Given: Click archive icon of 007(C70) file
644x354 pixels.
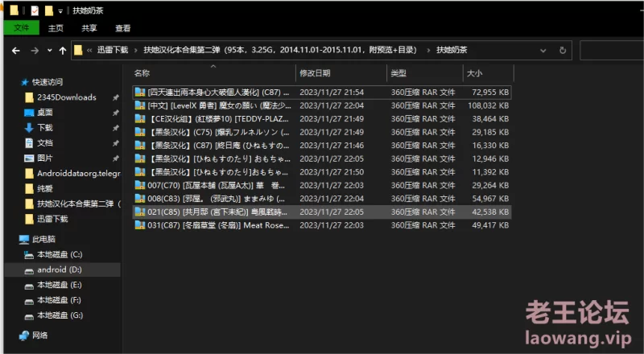Looking at the screenshot, I should point(140,185).
